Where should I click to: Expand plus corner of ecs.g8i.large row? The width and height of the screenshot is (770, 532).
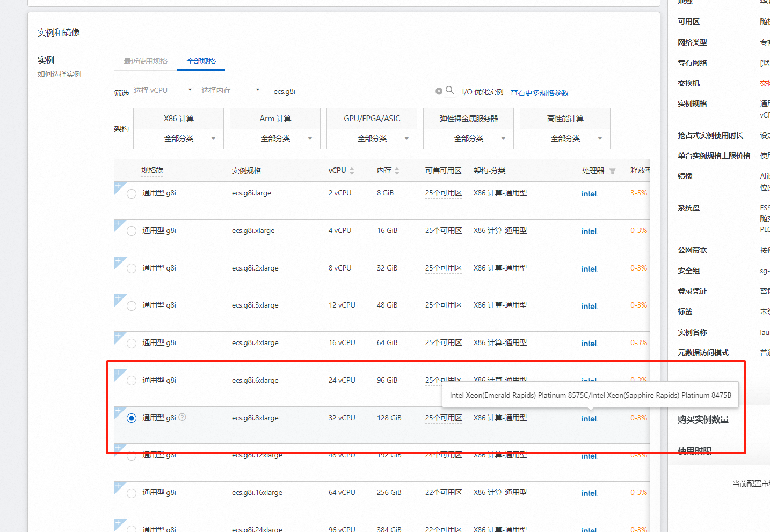coord(118,186)
